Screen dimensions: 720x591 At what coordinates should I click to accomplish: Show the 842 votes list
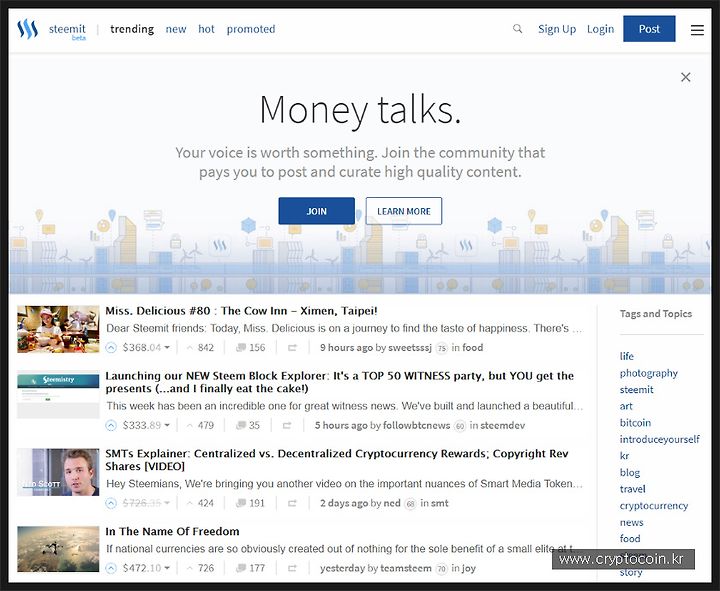[x=200, y=348]
